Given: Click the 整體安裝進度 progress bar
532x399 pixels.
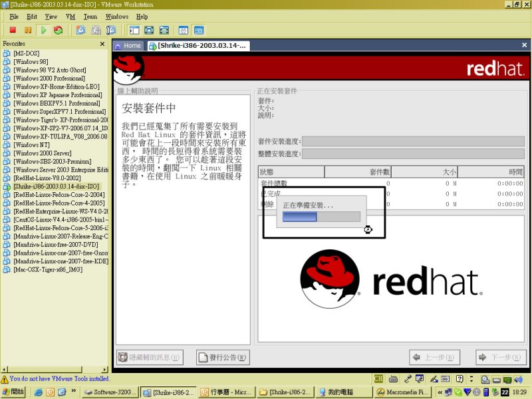Looking at the screenshot, I should [x=413, y=154].
